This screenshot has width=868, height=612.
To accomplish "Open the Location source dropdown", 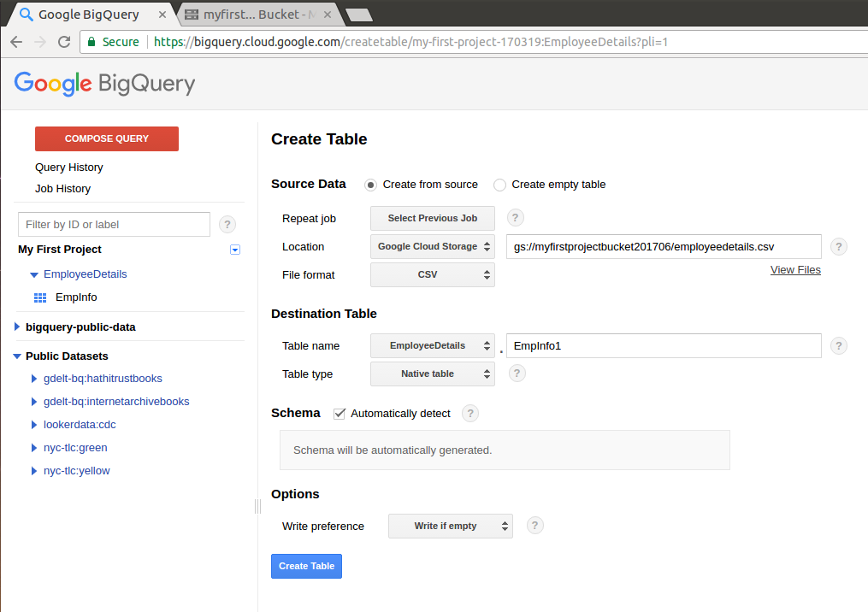I will [433, 247].
